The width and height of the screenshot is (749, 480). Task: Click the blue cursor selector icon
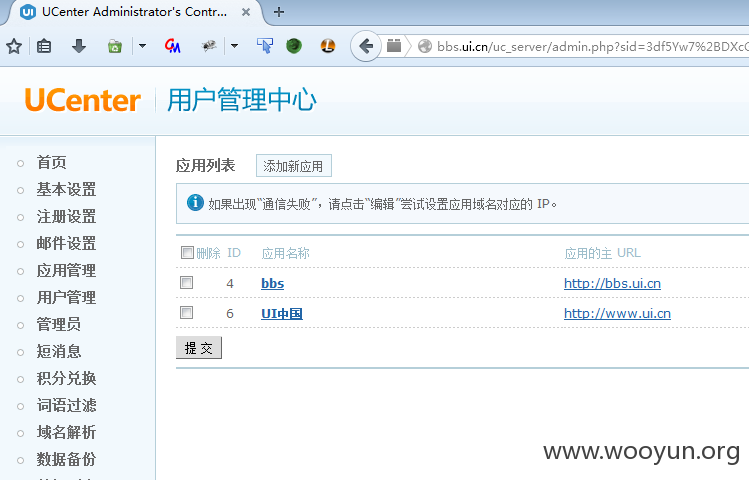(x=265, y=46)
